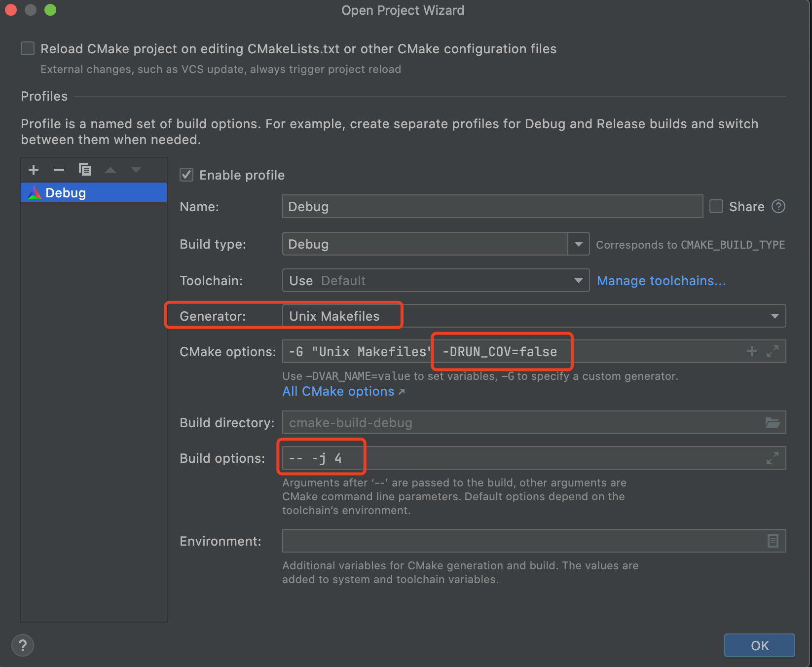
Task: Expand CMake options field with expand icon
Action: 773,351
